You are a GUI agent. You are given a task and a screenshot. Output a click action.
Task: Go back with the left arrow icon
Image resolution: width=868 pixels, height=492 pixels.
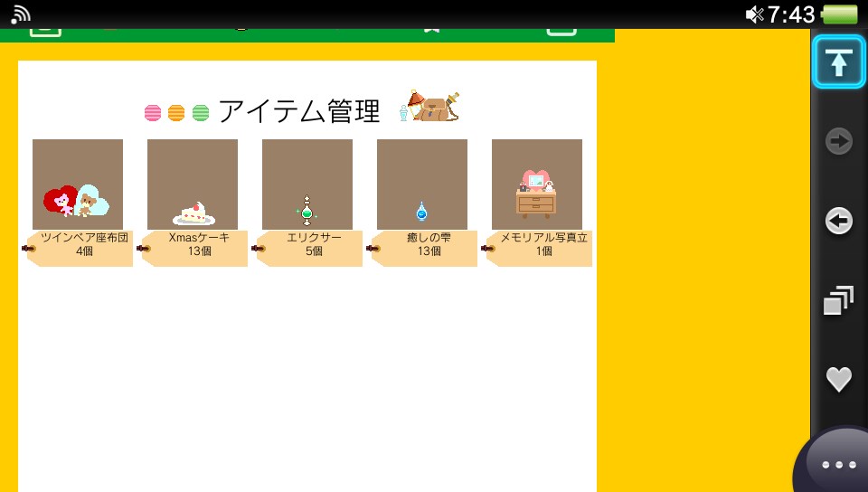pos(839,221)
